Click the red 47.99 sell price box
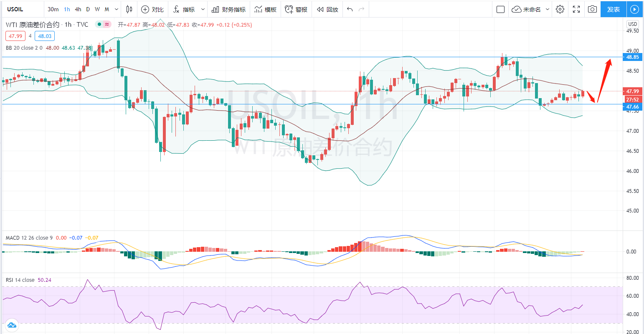 15,36
